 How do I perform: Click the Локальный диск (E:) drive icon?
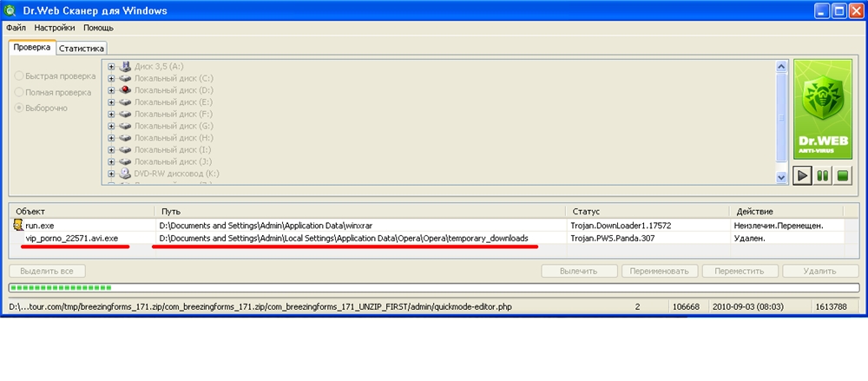(x=125, y=102)
